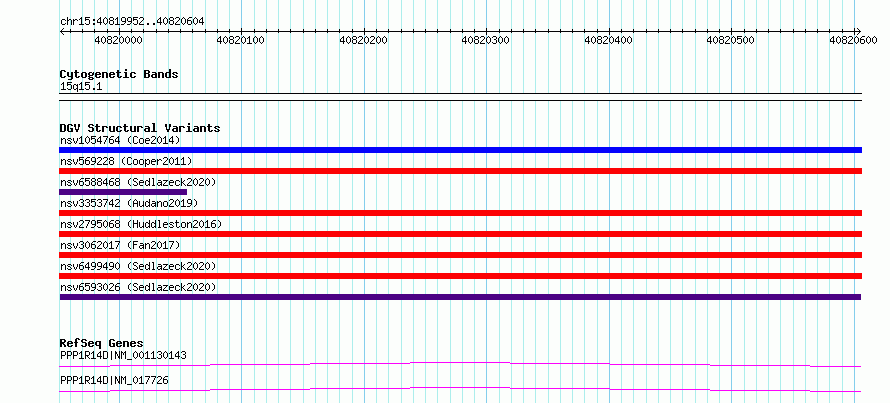Click the nsv6593026 (Sedlazeck2020) label

point(138,287)
